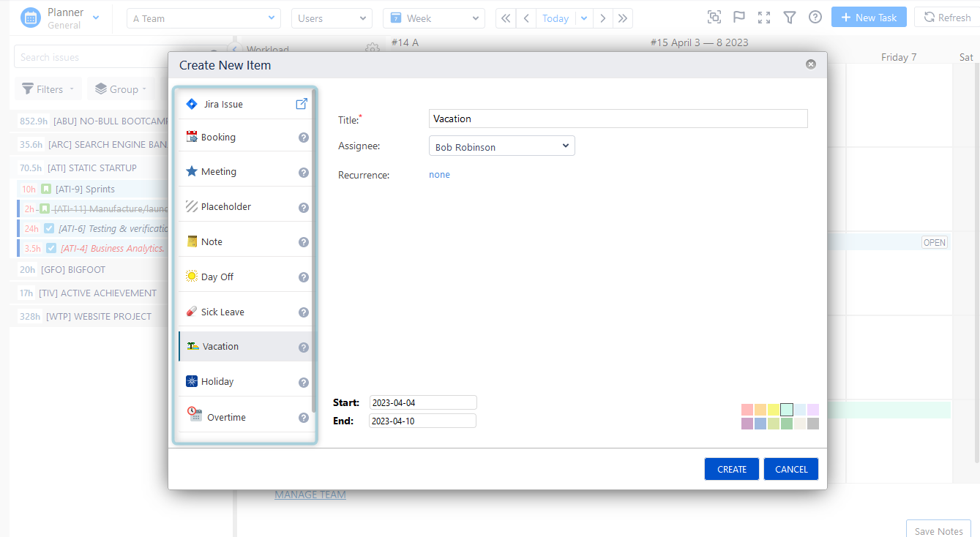Expand the Today date dropdown arrow
Image resolution: width=980 pixels, height=537 pixels.
click(584, 18)
